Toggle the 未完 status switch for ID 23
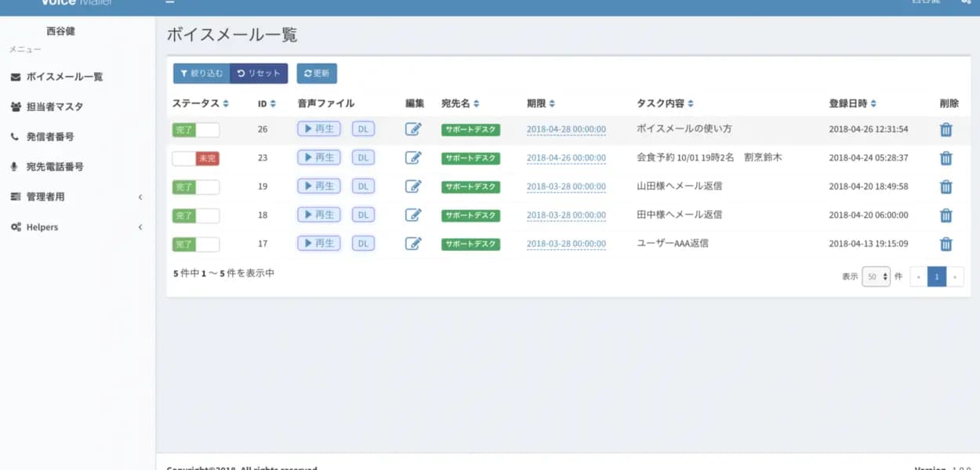 194,157
